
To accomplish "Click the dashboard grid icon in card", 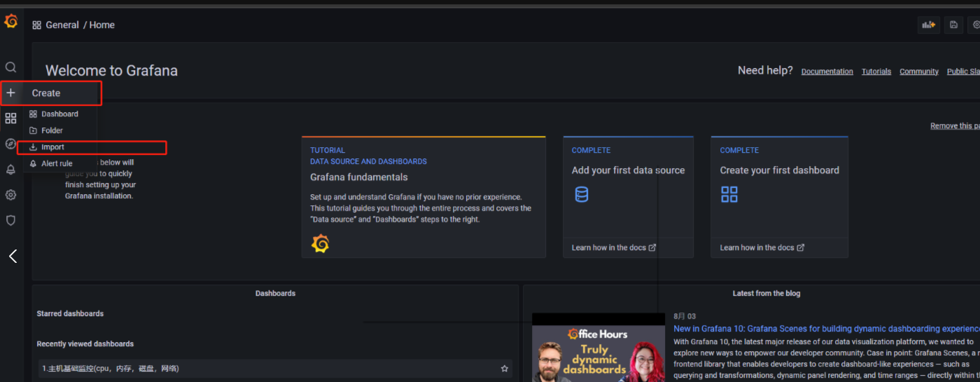I will click(x=729, y=194).
